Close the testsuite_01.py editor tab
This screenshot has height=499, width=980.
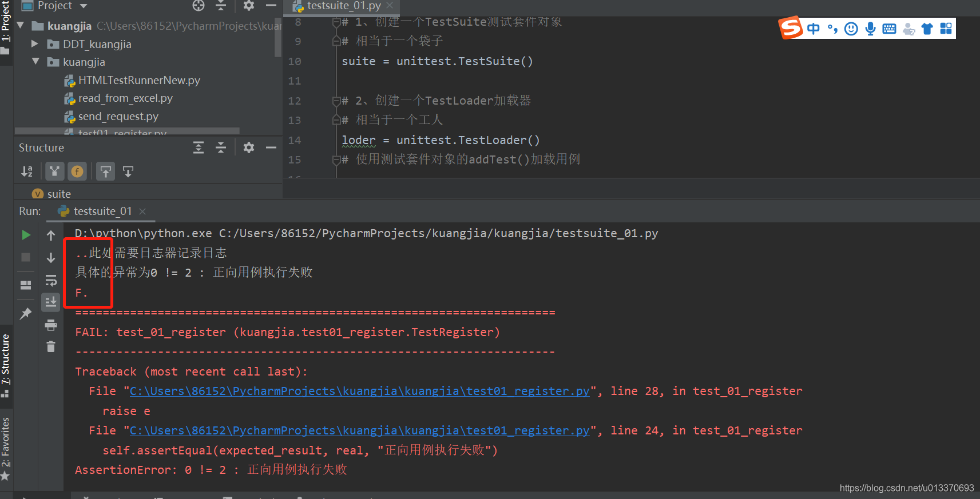[390, 5]
